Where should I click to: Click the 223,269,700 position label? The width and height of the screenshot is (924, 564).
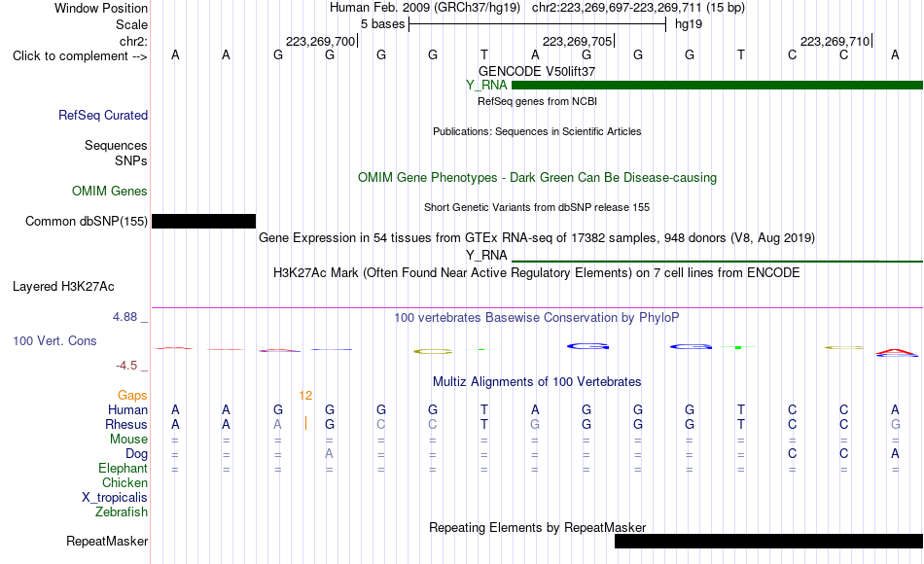tap(321, 41)
